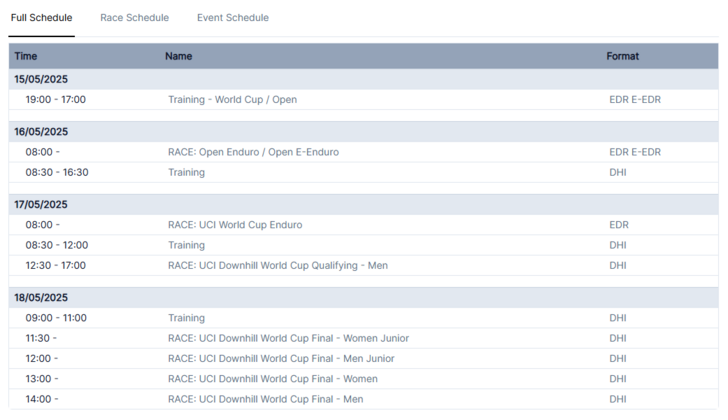Select the 15/05/2025 date header row
Viewport: 728px width, 420px height.
click(x=41, y=79)
